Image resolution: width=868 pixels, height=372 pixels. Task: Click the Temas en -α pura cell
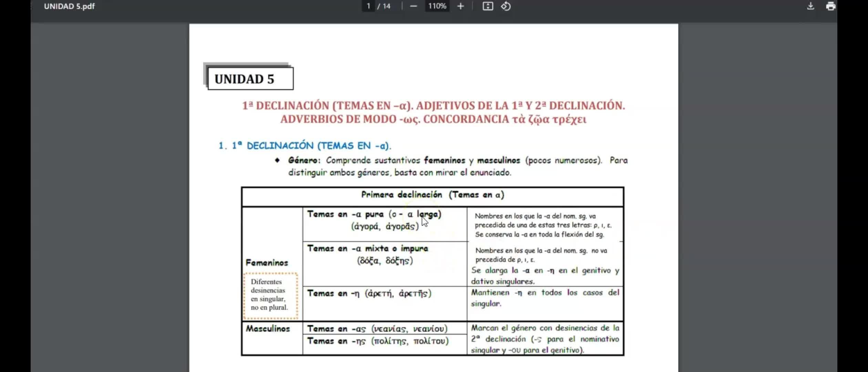tap(384, 220)
